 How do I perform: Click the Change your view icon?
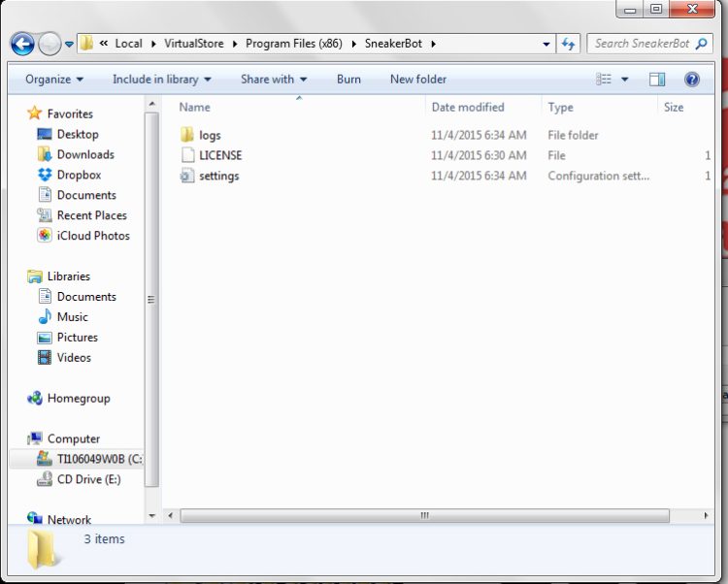(605, 80)
